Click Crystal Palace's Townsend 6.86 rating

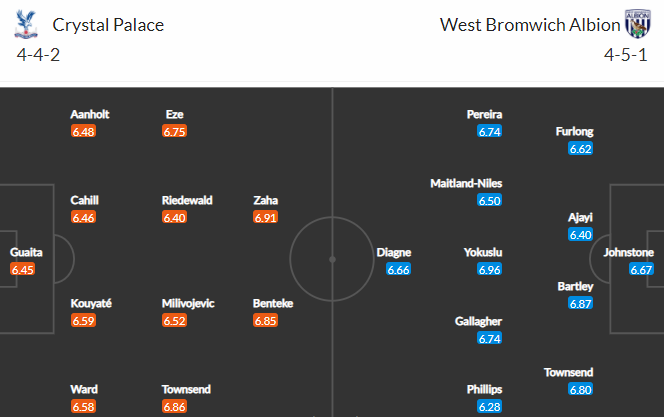click(x=174, y=406)
